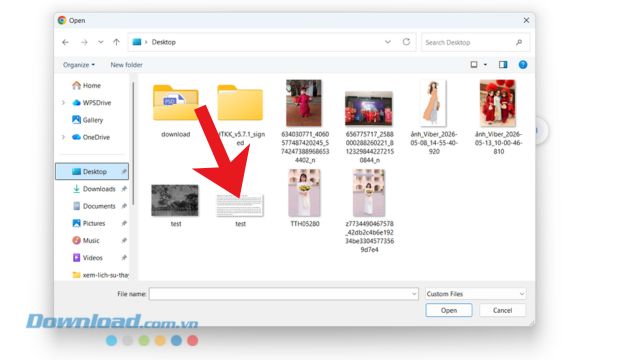Viewport: 640px width, 360px height.
Task: Click the Cancel button
Action: point(502,310)
